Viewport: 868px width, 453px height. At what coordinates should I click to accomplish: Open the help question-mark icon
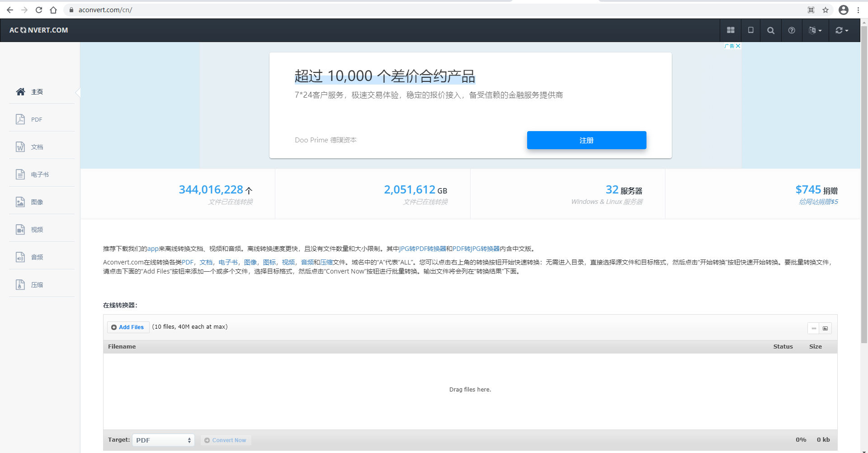(x=792, y=30)
